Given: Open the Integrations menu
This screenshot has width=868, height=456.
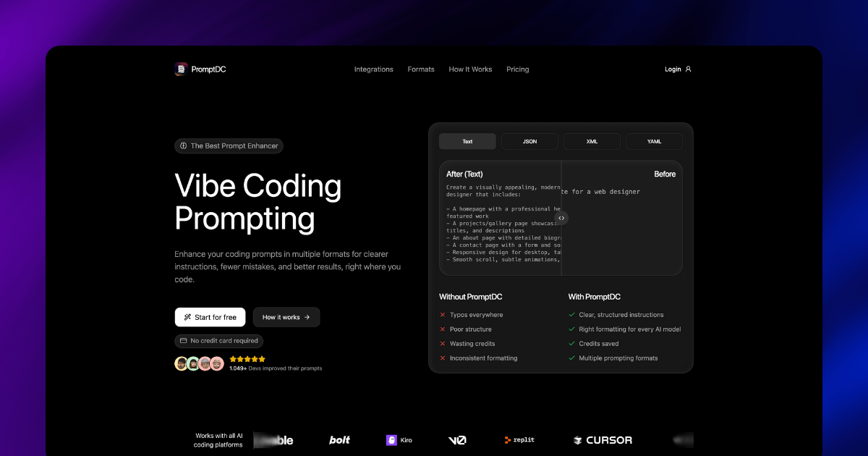Looking at the screenshot, I should pos(373,69).
